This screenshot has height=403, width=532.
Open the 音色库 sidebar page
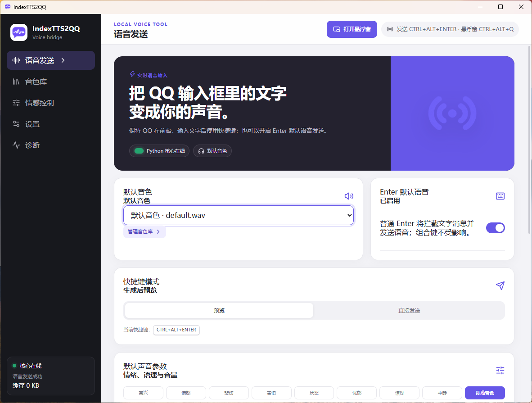(51, 82)
